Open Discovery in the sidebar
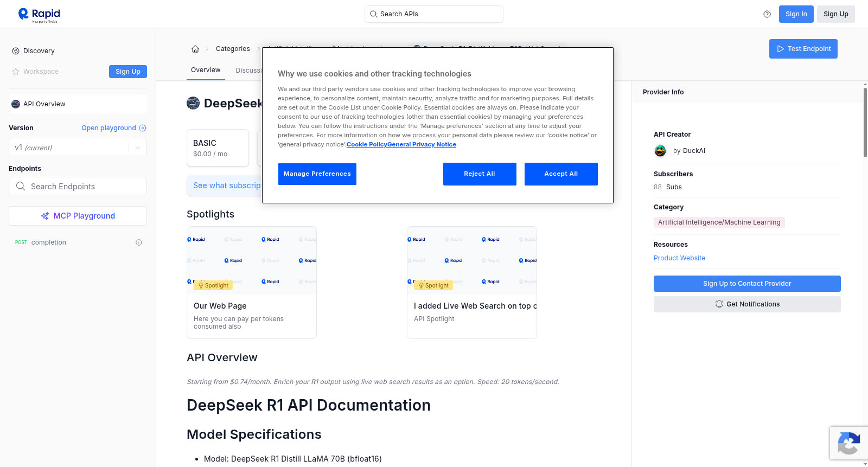Image resolution: width=868 pixels, height=467 pixels. point(39,51)
